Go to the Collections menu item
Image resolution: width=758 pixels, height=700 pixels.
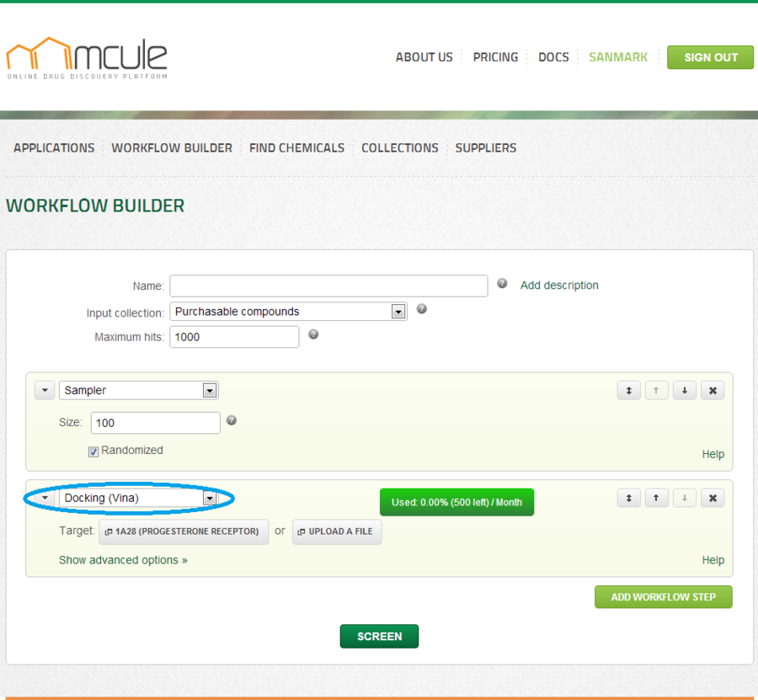400,148
